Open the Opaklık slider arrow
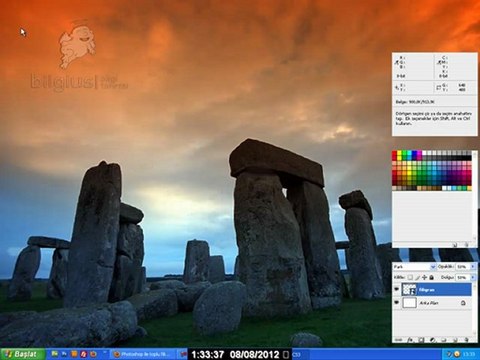 pyautogui.click(x=473, y=267)
